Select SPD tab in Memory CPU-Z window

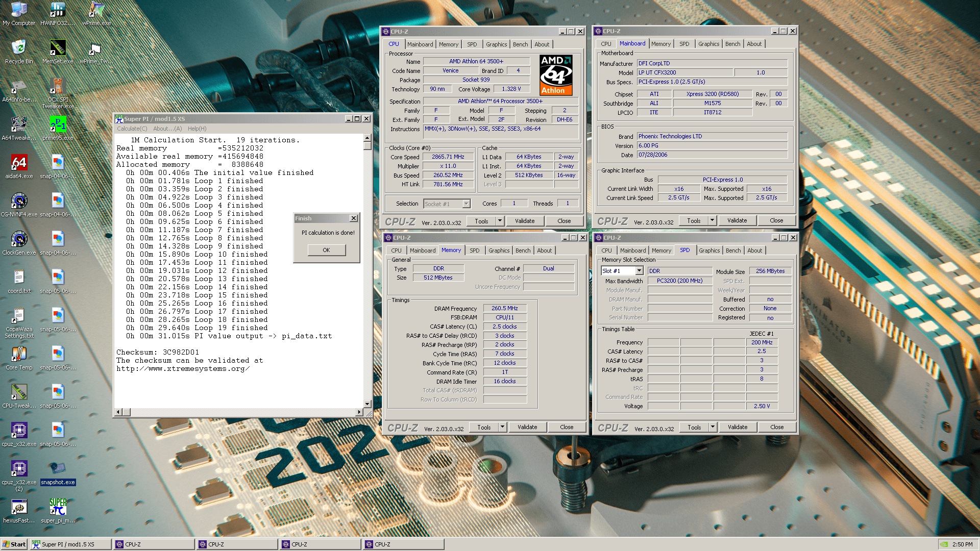474,251
